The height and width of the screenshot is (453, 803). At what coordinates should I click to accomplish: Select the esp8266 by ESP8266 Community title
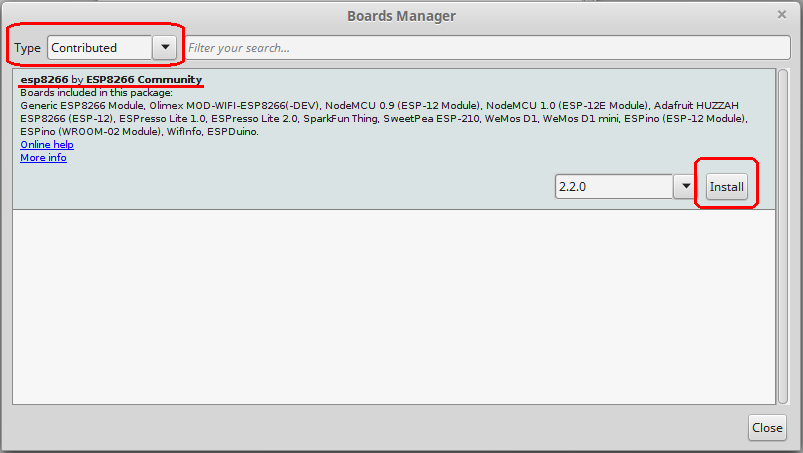tap(111, 80)
